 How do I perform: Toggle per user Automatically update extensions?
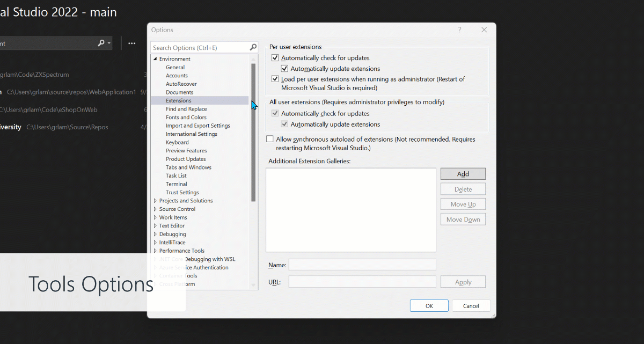point(285,69)
